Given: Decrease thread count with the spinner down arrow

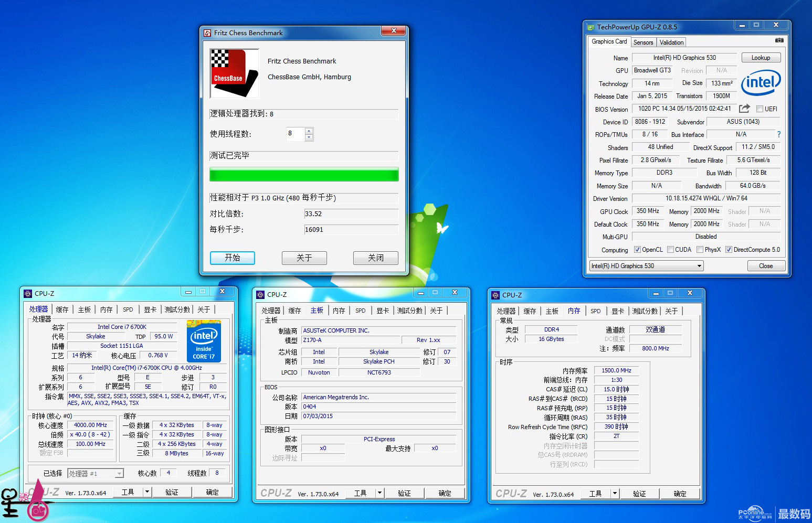Looking at the screenshot, I should click(309, 137).
